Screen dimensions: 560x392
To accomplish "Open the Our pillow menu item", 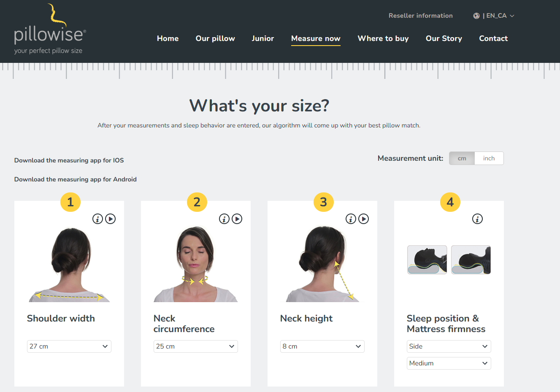I will [x=215, y=38].
